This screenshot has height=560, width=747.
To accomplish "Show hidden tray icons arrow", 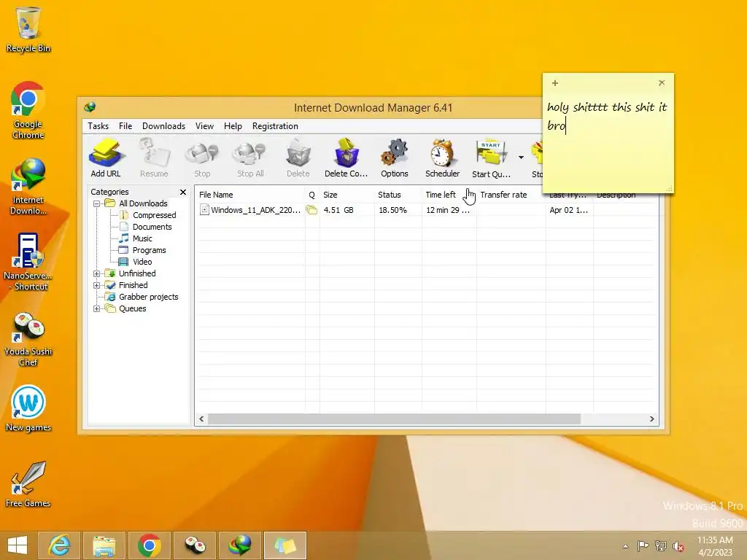I will coord(625,546).
